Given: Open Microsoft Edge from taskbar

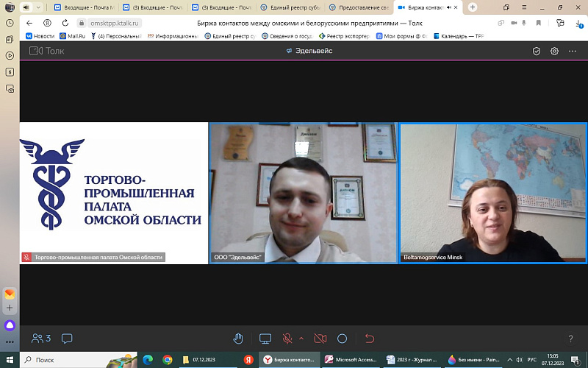Looking at the screenshot, I should pyautogui.click(x=148, y=360).
